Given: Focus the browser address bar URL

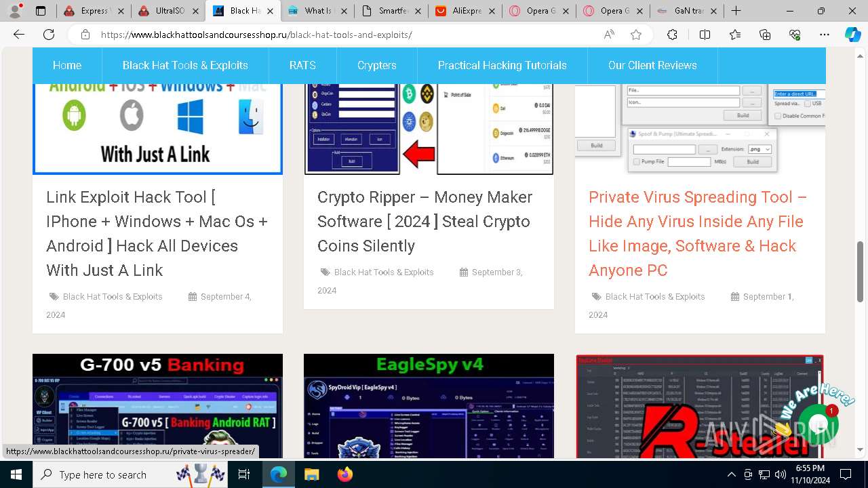Looking at the screenshot, I should tap(256, 35).
